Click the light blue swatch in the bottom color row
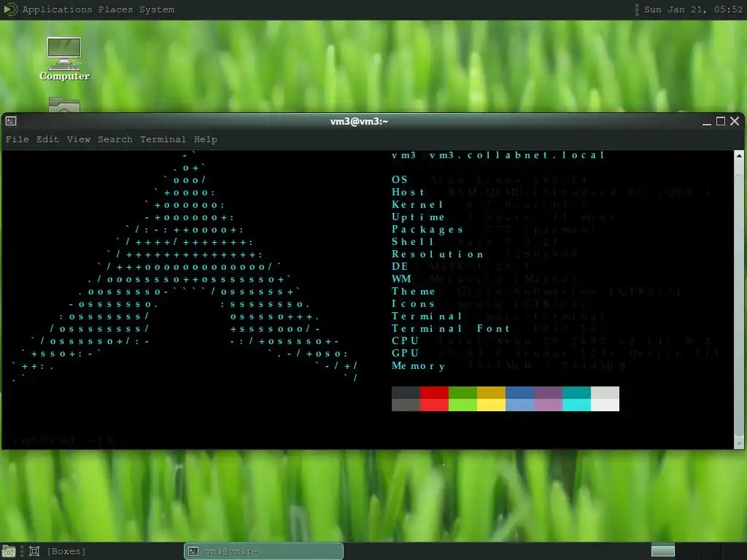747x560 pixels. [x=519, y=405]
